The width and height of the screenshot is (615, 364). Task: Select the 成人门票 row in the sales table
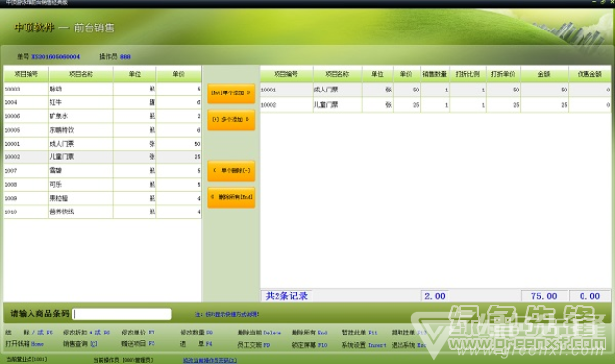click(x=435, y=90)
